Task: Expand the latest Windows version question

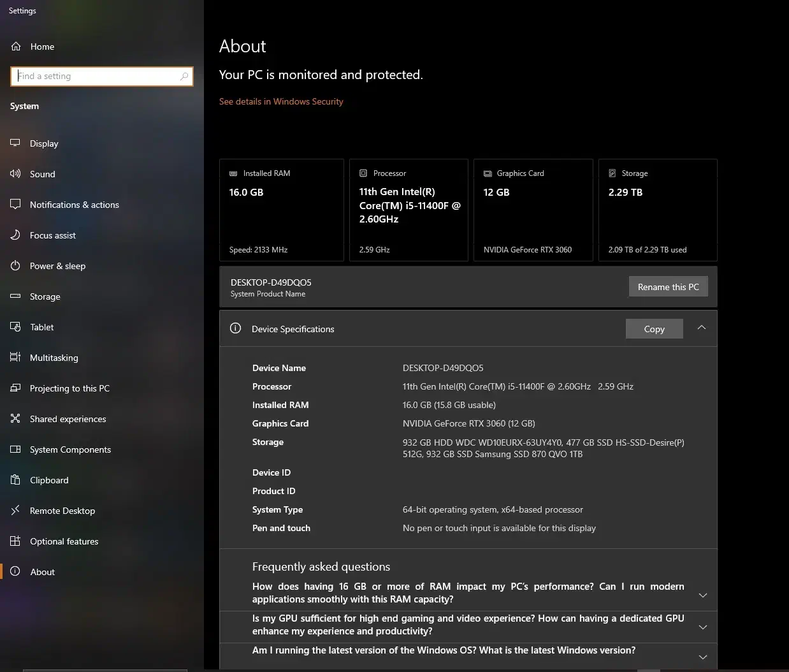Action: (702, 657)
